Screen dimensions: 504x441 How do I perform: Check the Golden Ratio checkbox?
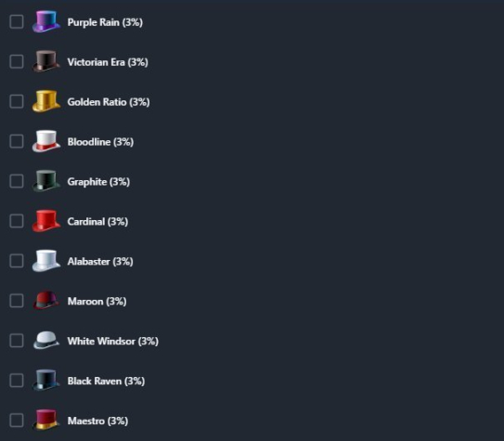[17, 101]
